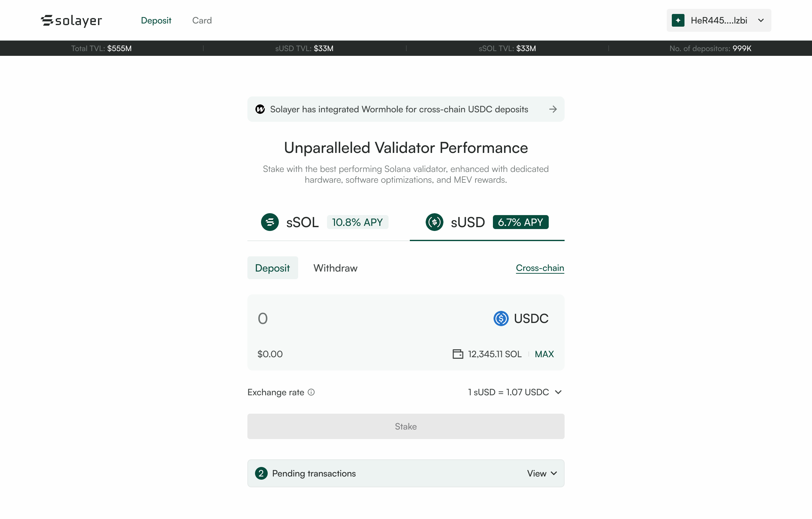The image size is (812, 519).
Task: Open the HeR445 wallet dropdown
Action: (719, 20)
